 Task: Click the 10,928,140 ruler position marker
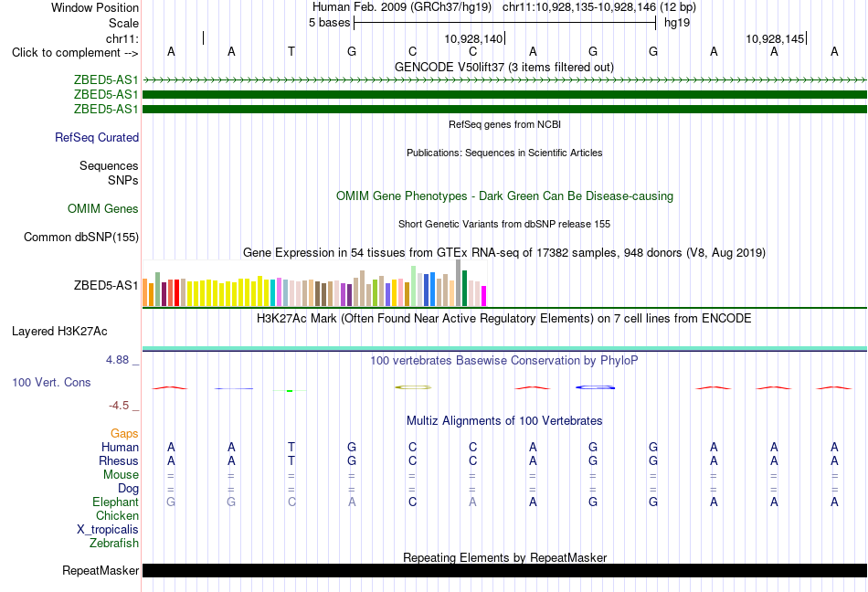click(473, 38)
